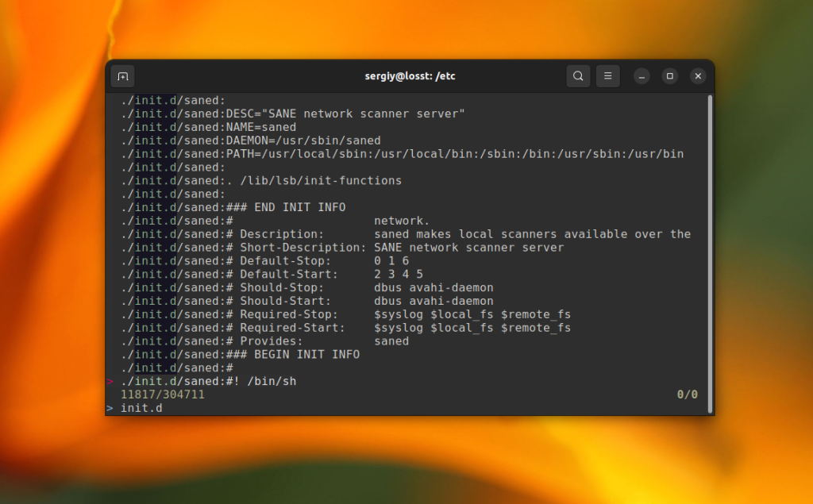813x504 pixels.
Task: Click the 0/0 selection counter
Action: coord(687,394)
